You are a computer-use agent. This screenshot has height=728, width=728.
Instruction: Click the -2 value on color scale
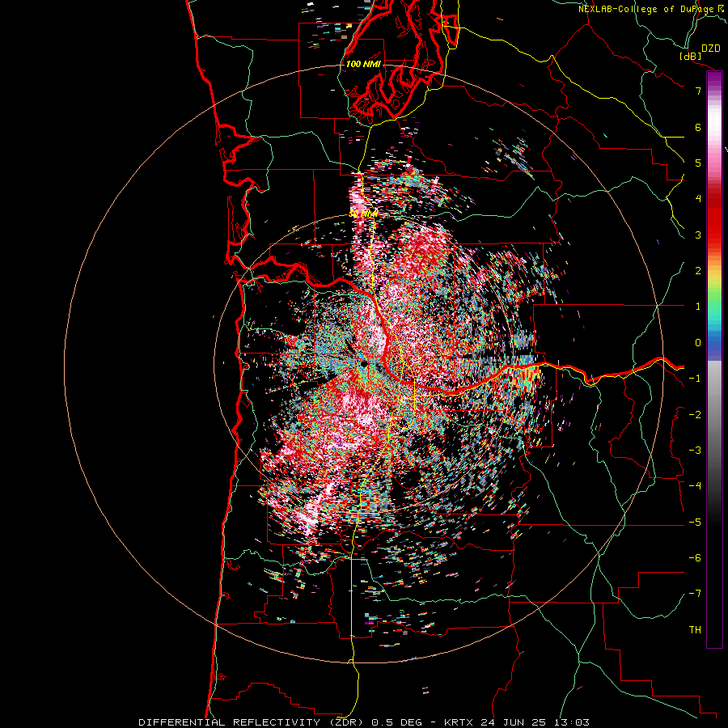click(x=695, y=415)
